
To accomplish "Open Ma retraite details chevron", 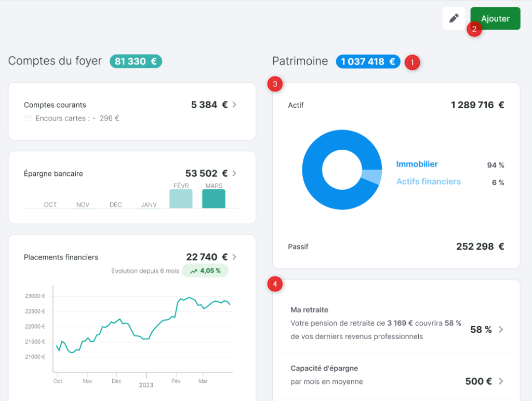I will point(501,329).
